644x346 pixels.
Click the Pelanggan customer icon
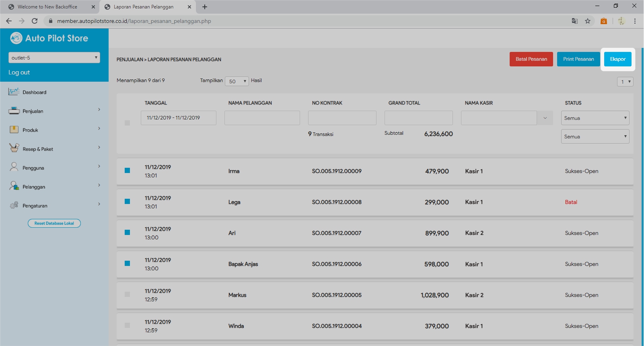click(x=14, y=186)
